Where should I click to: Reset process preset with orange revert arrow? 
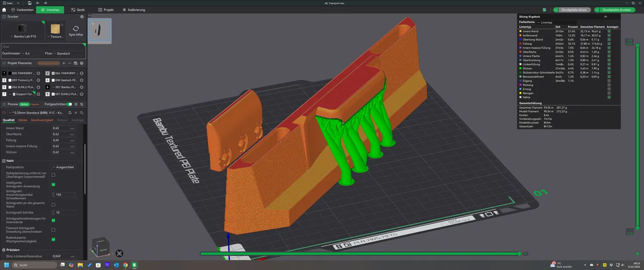click(4, 113)
